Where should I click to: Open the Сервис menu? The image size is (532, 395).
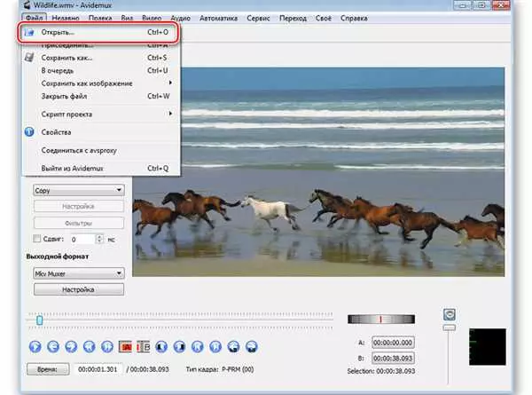pyautogui.click(x=258, y=18)
